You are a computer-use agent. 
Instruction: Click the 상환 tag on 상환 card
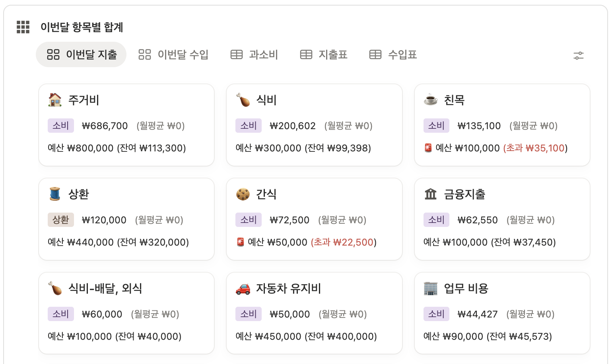pyautogui.click(x=60, y=220)
